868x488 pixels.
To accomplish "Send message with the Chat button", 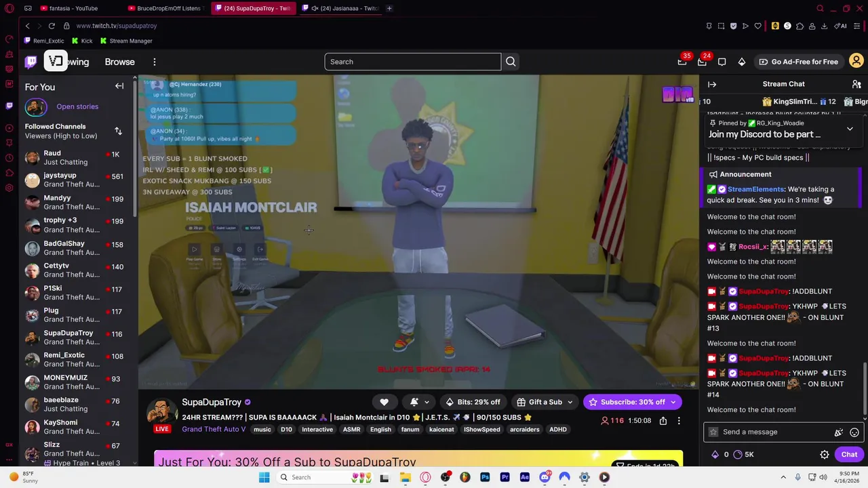I will pos(849,455).
